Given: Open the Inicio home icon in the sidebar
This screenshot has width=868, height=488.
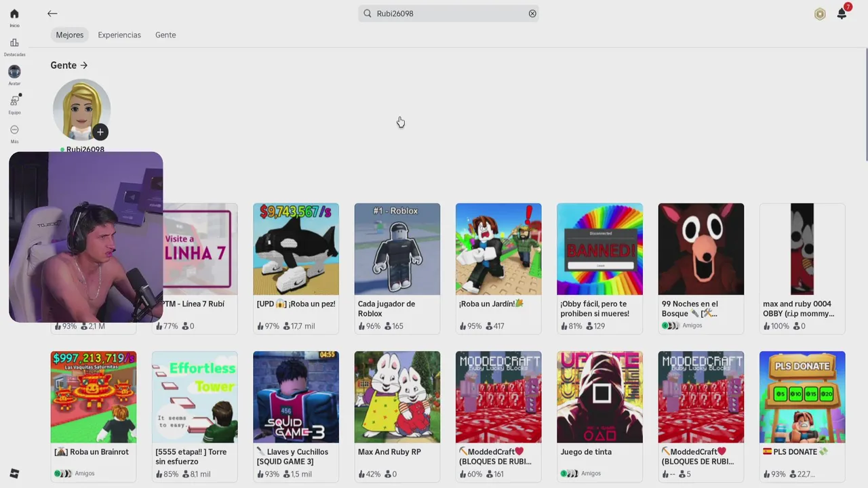Looking at the screenshot, I should [x=14, y=14].
